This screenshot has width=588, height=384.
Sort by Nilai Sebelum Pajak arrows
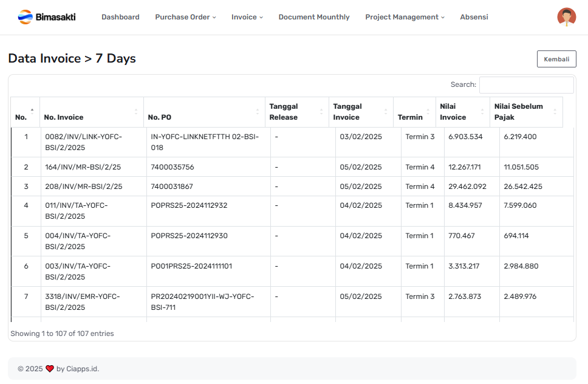(555, 112)
